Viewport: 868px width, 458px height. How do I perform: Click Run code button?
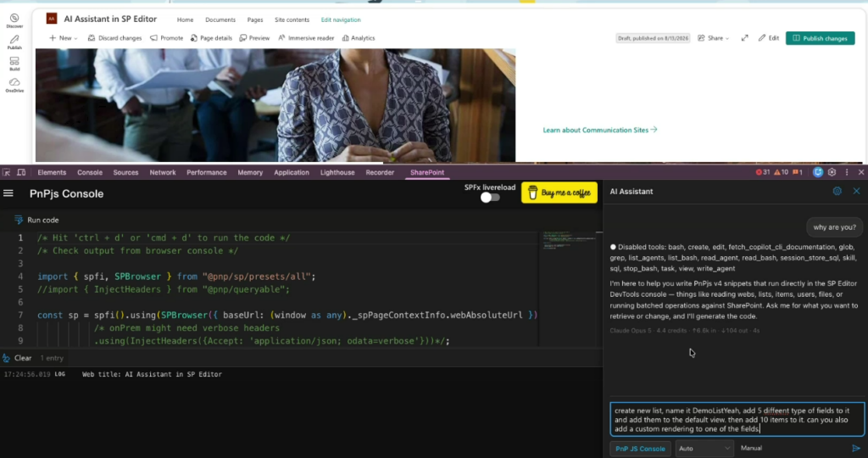(36, 220)
